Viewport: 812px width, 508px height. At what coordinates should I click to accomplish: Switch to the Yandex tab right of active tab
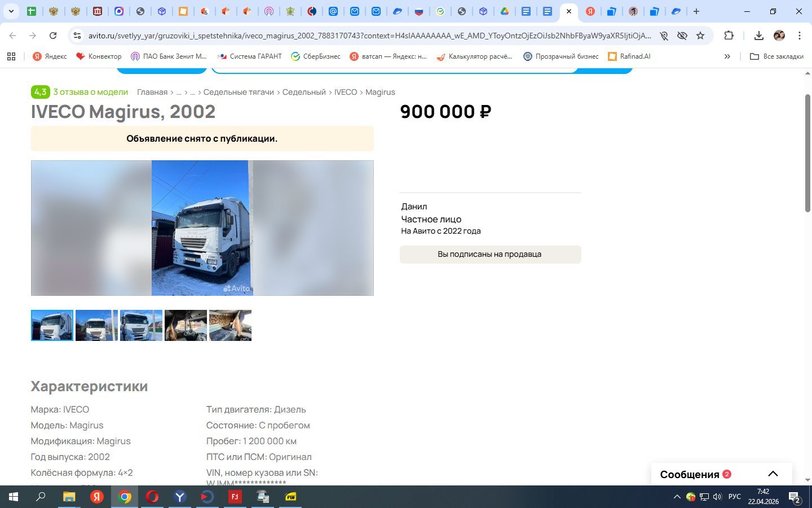click(x=590, y=11)
